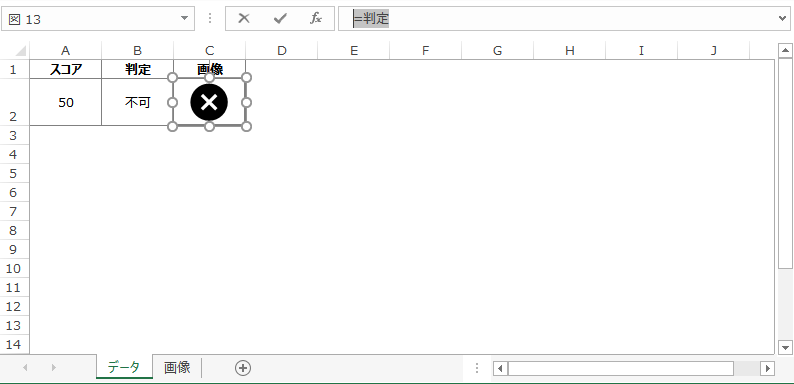Click the horizontal scrollbar left arrow
This screenshot has height=384, width=794.
pos(501,368)
